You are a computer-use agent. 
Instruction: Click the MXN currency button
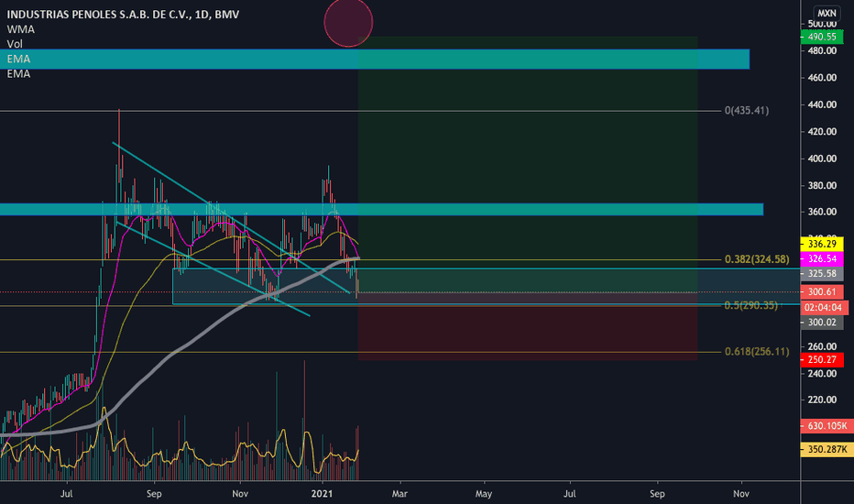coord(827,13)
